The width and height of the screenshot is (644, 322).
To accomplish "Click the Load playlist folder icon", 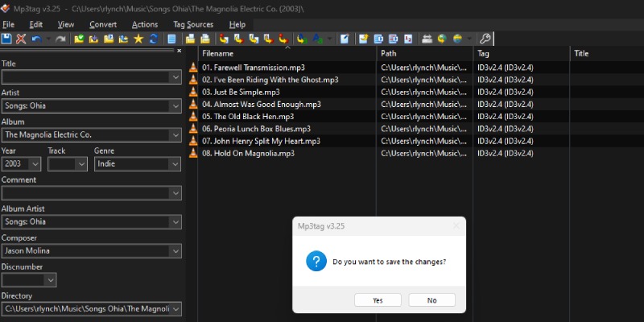I will (x=109, y=39).
